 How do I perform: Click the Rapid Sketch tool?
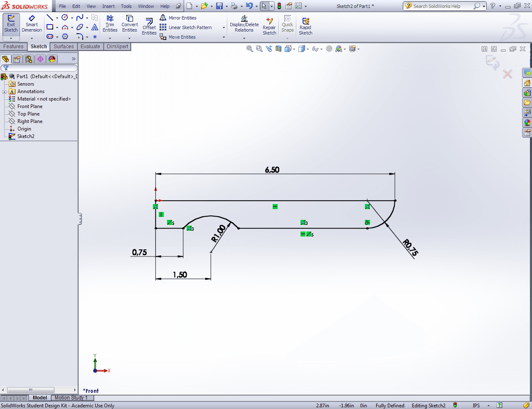click(305, 26)
